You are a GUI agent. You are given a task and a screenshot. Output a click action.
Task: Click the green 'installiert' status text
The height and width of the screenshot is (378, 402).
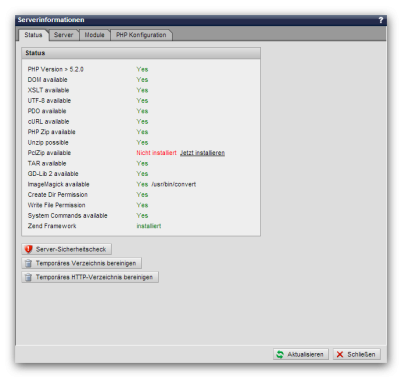[x=149, y=226]
